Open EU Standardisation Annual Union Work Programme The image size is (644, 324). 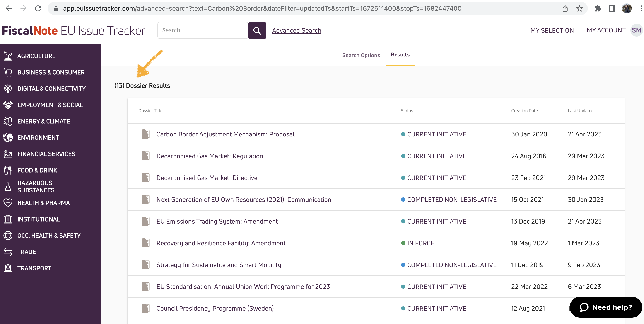243,287
